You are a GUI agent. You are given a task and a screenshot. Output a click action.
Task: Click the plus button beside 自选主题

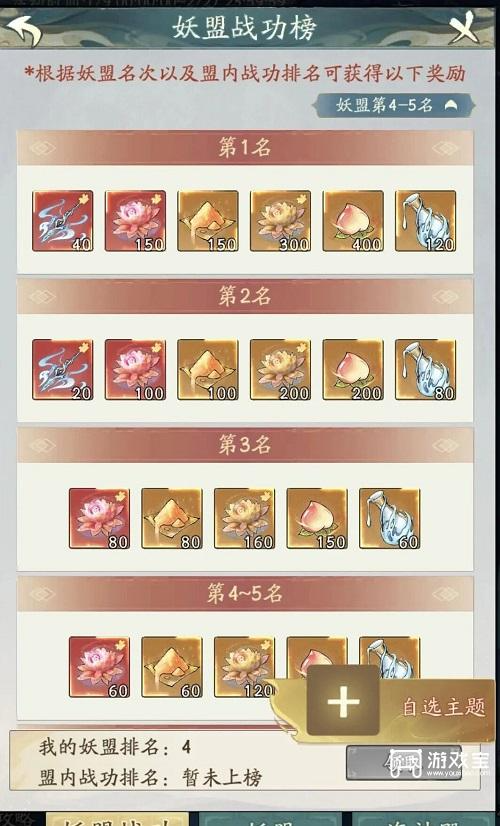tap(343, 701)
